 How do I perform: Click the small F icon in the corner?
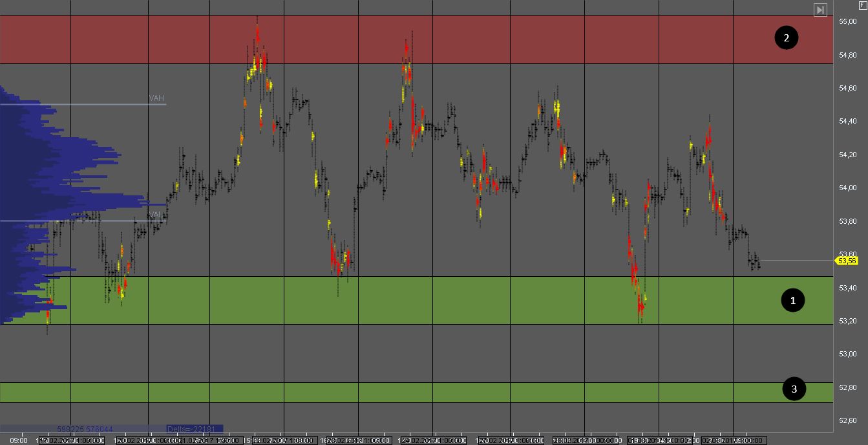(863, 4)
